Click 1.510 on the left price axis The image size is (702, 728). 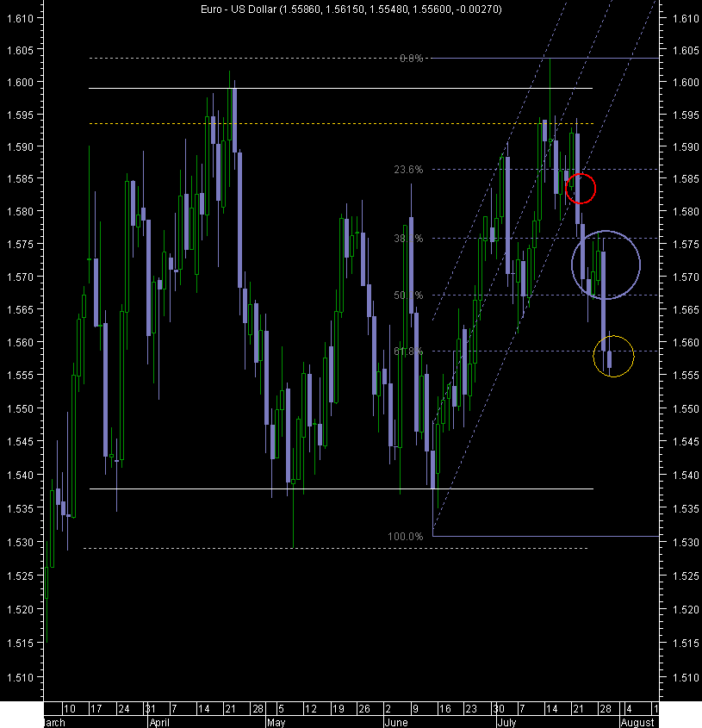[20, 678]
